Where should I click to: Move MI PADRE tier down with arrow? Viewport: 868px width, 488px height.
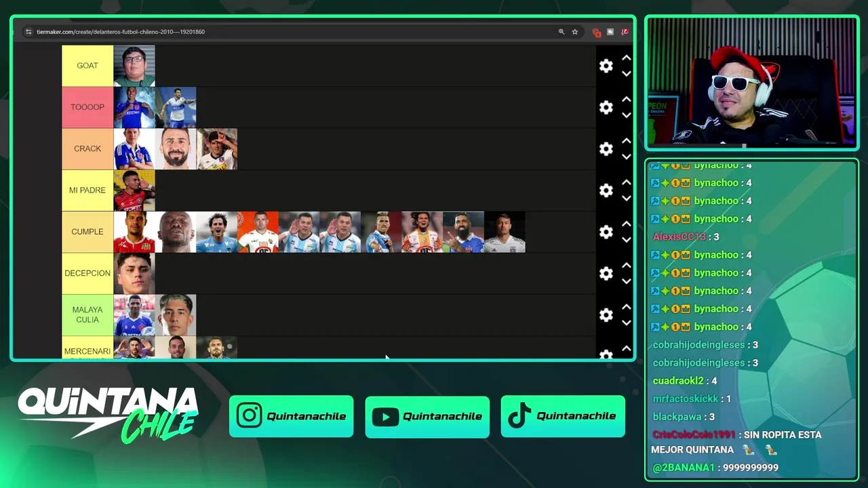coord(627,198)
